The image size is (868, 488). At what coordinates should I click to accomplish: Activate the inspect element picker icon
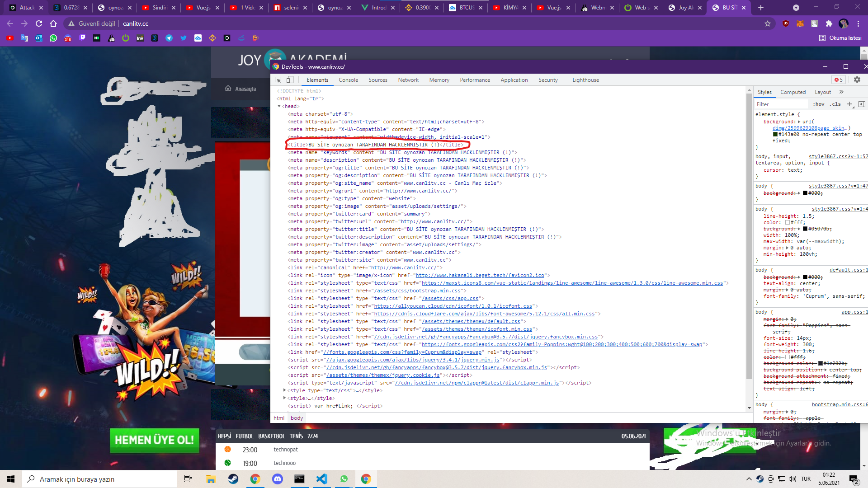(x=278, y=80)
